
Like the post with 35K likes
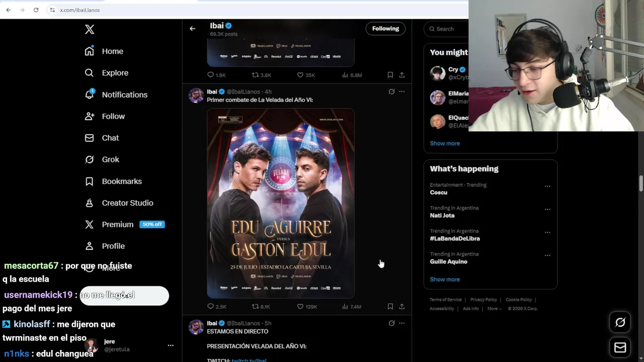(x=305, y=75)
